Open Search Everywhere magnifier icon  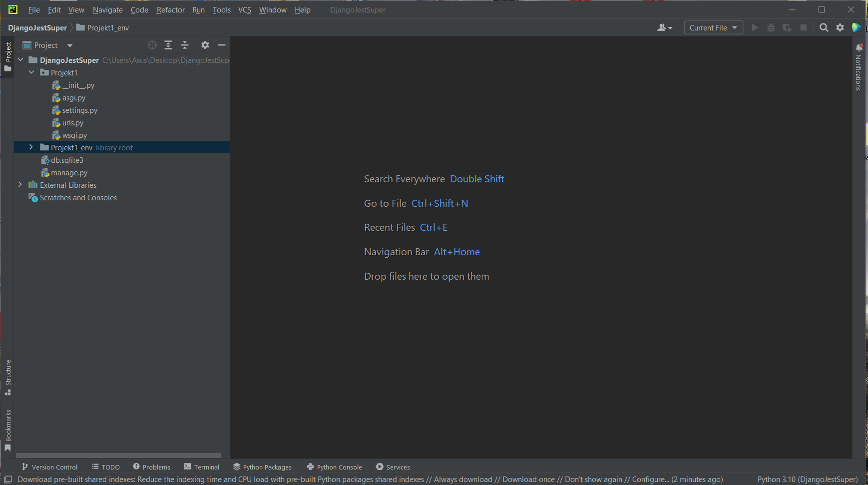[824, 27]
